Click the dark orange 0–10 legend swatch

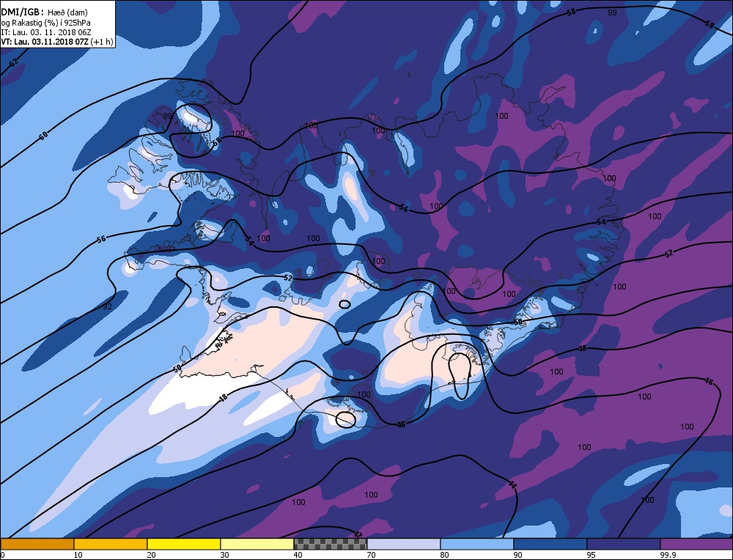pyautogui.click(x=37, y=544)
